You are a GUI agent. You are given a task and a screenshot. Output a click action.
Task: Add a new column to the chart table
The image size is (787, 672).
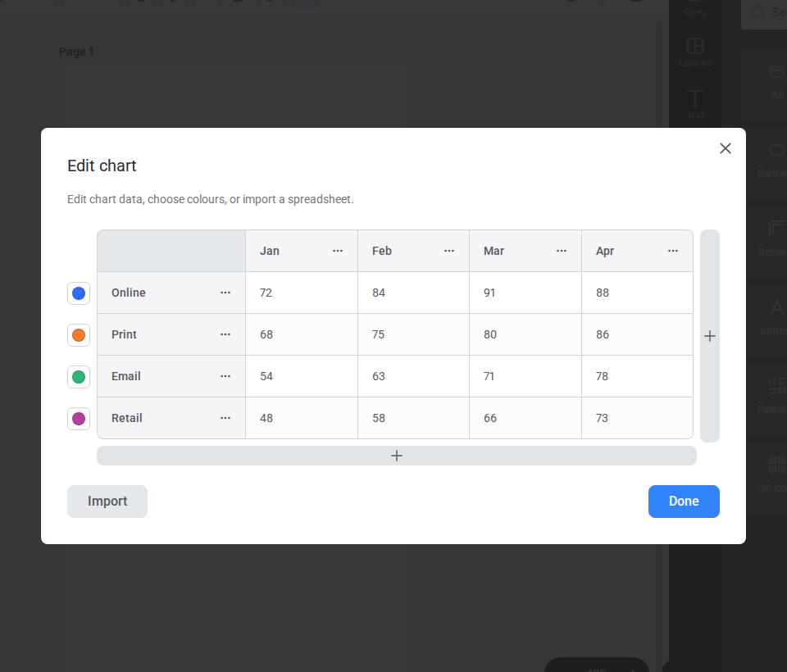click(710, 336)
